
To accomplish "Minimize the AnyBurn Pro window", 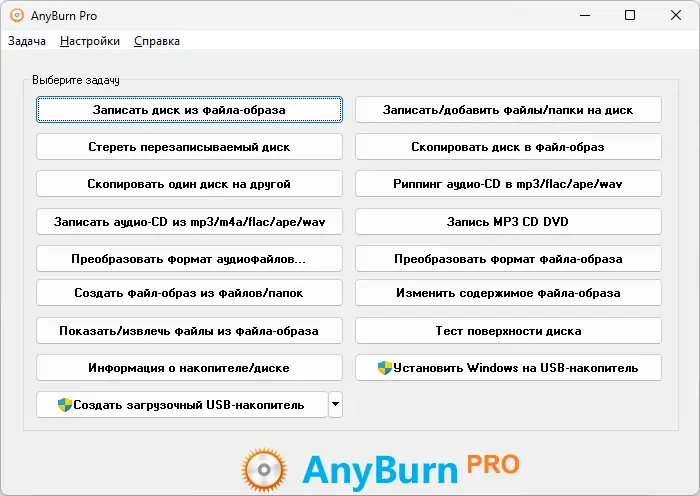I will pos(585,15).
